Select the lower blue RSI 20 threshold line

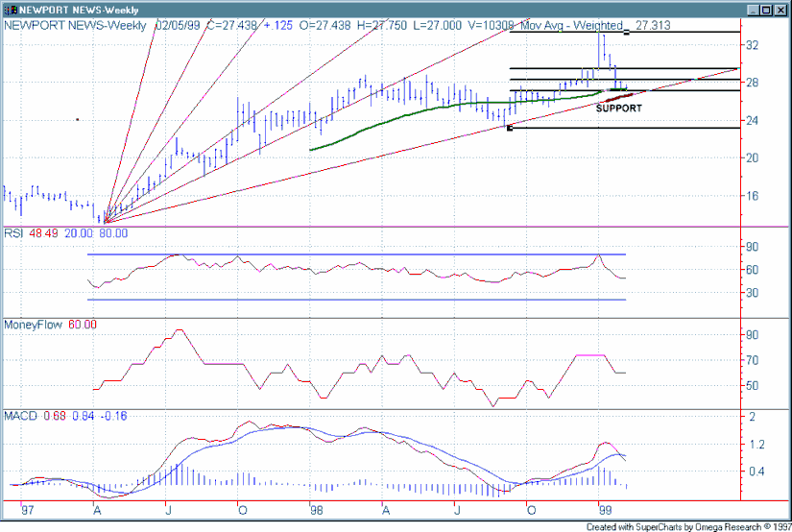point(356,300)
